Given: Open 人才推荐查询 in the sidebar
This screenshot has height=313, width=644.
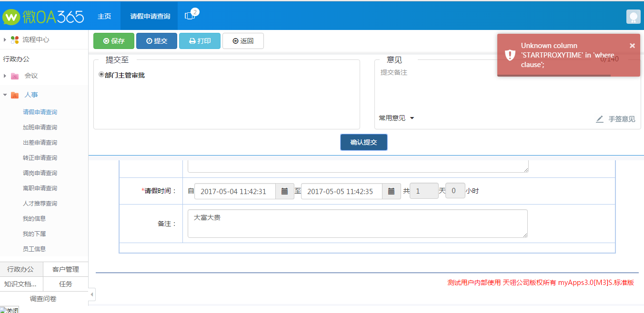Looking at the screenshot, I should 40,204.
